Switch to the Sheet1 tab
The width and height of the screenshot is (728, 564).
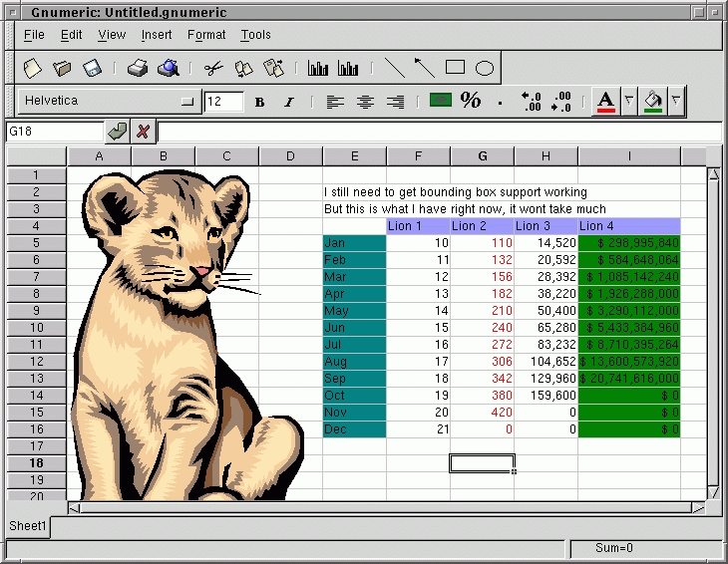(x=28, y=525)
